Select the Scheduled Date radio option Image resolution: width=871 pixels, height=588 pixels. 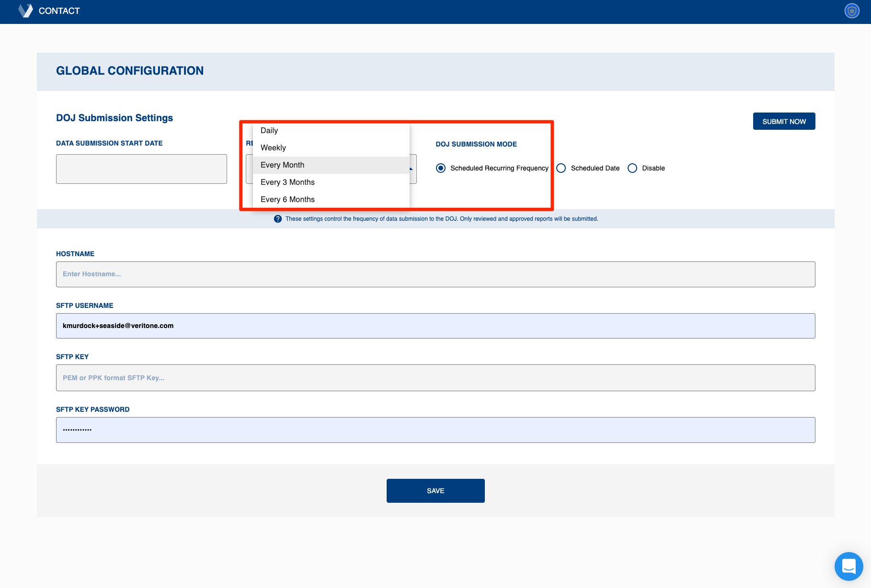coord(561,168)
